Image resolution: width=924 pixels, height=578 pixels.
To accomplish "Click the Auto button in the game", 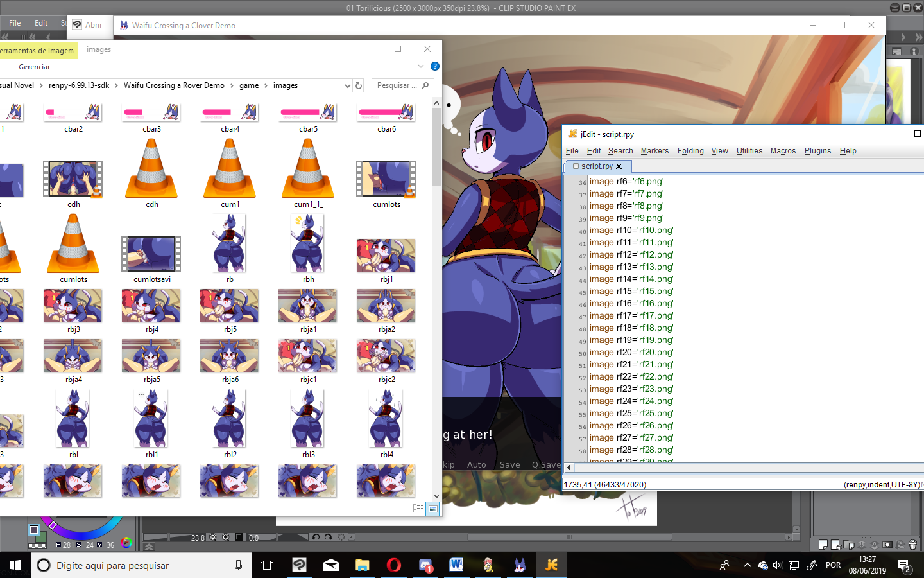I will [x=477, y=464].
